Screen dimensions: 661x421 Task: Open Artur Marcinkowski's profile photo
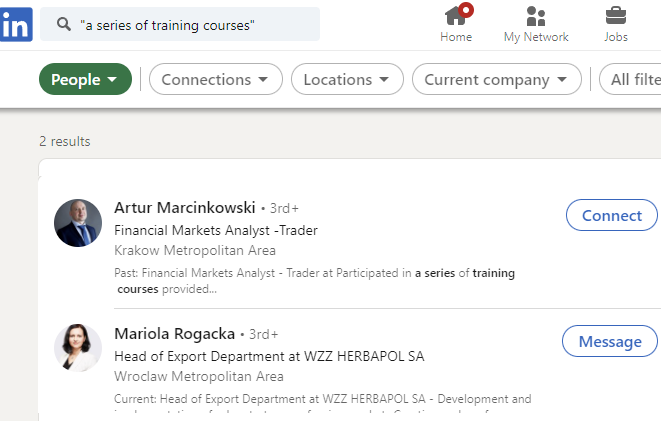pos(78,223)
